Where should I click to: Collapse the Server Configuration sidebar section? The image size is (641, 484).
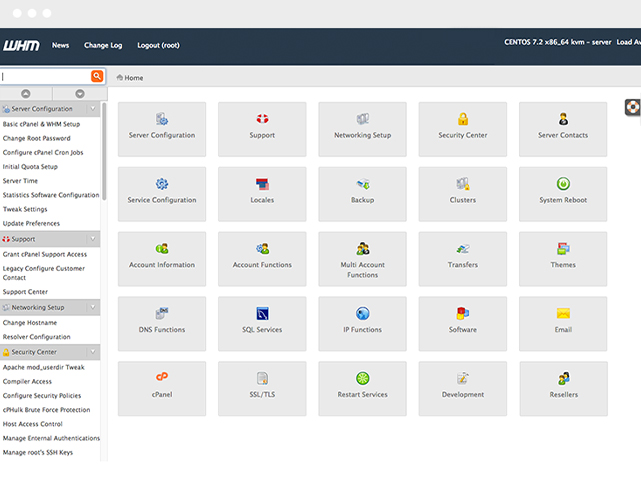coord(93,109)
